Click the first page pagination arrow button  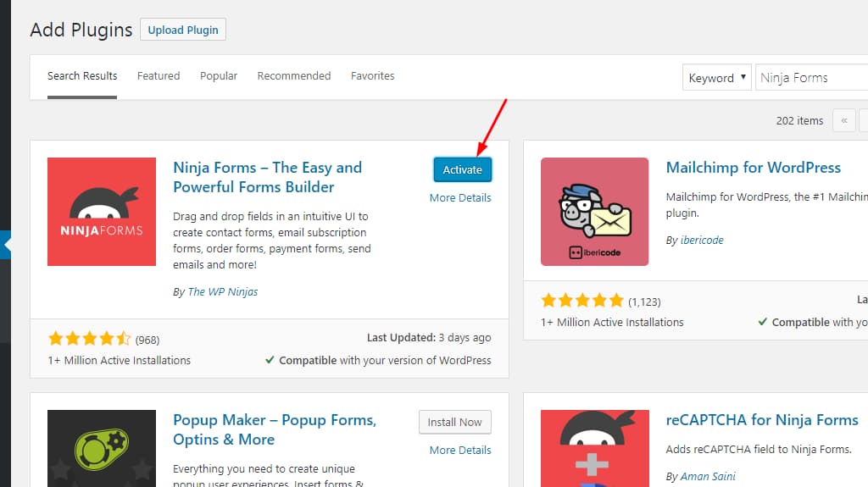[x=843, y=120]
